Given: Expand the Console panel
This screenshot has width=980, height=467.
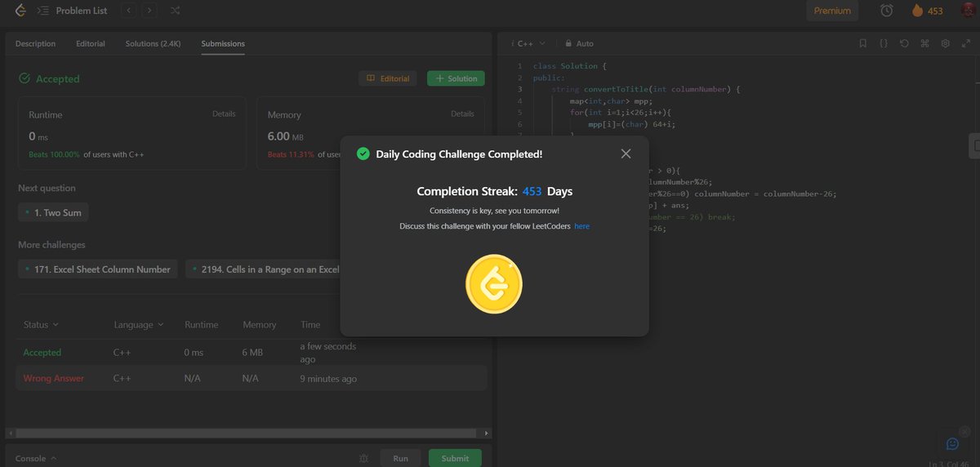Looking at the screenshot, I should pyautogui.click(x=37, y=458).
